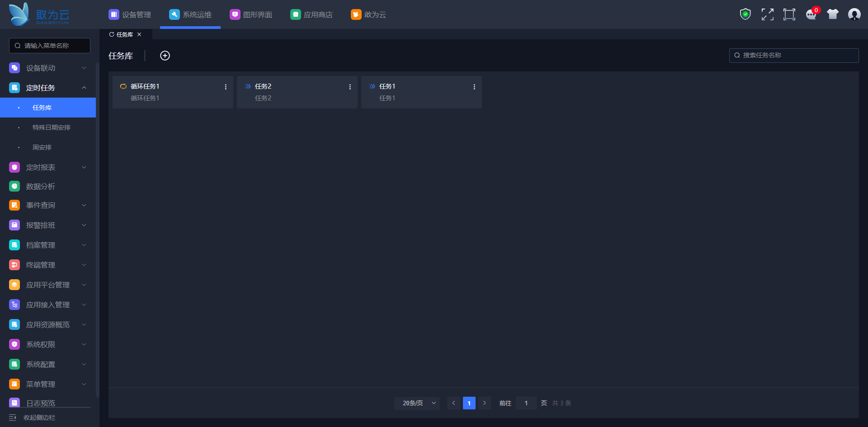Open 特殊日期安排 in the sidebar
Image resolution: width=868 pixels, height=427 pixels.
coord(48,127)
